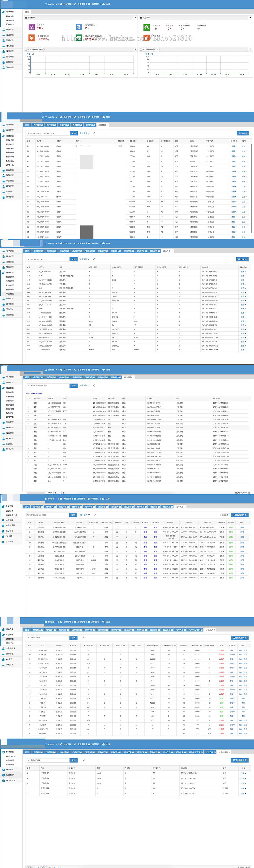
Task: Click the refresh icon on the 加息券规则 screen
Action: click(84, 761)
